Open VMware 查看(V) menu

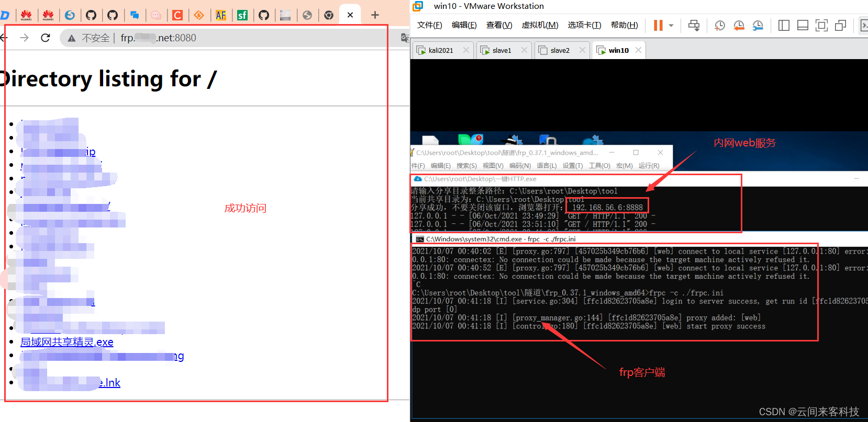coord(499,25)
